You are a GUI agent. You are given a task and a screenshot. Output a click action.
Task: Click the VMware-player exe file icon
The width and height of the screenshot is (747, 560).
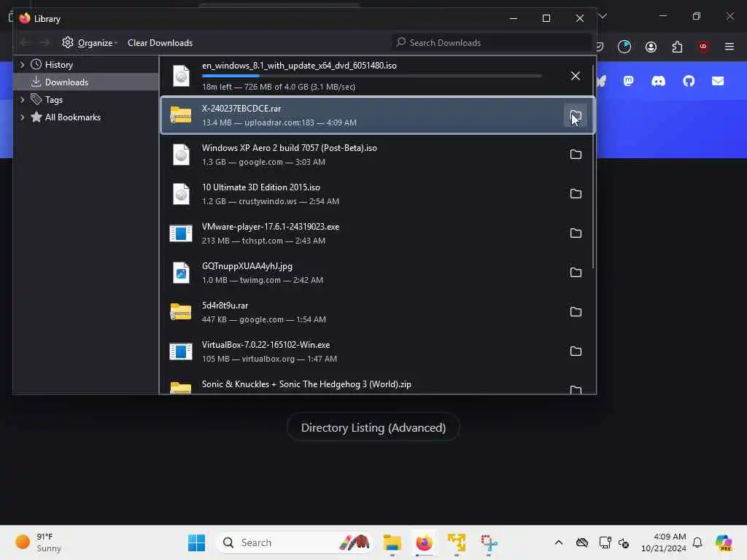[x=181, y=233]
